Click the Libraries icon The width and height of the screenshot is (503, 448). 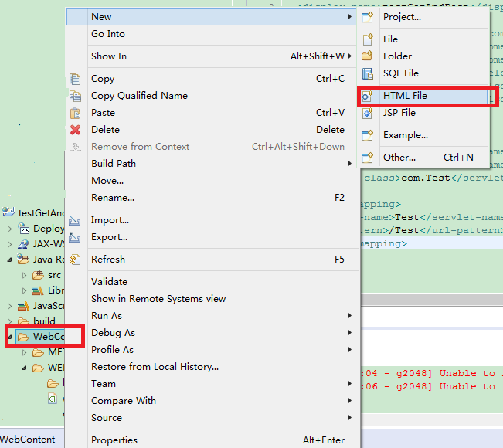coord(38,290)
